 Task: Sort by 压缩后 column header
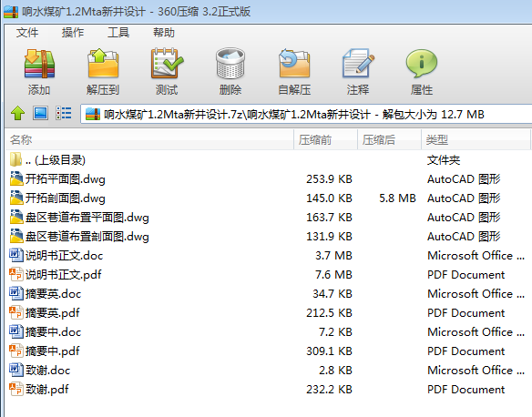[x=389, y=139]
